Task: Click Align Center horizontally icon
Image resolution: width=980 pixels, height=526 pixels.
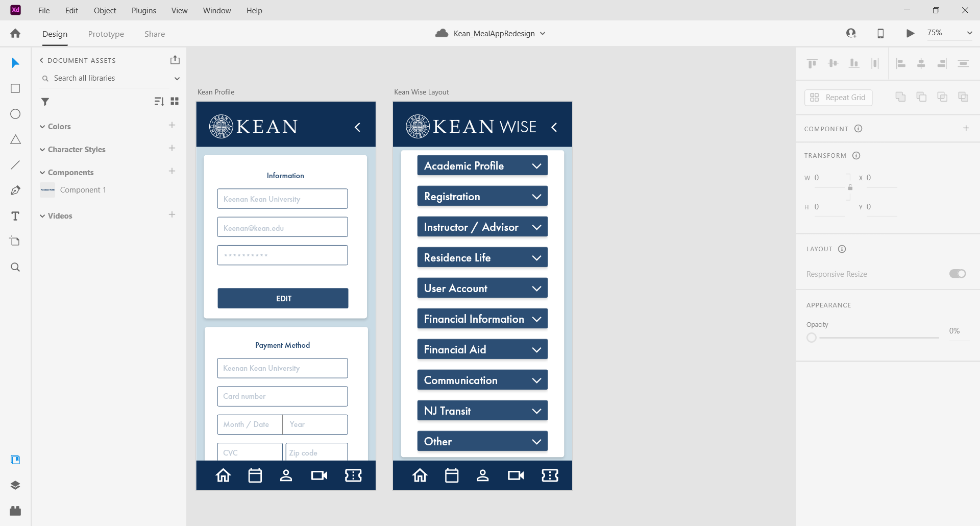Action: point(921,63)
